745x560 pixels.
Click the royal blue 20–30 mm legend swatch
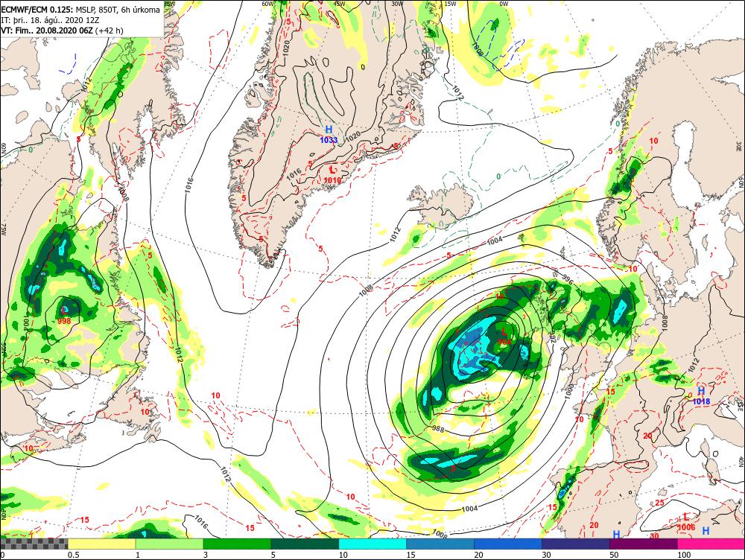508,544
